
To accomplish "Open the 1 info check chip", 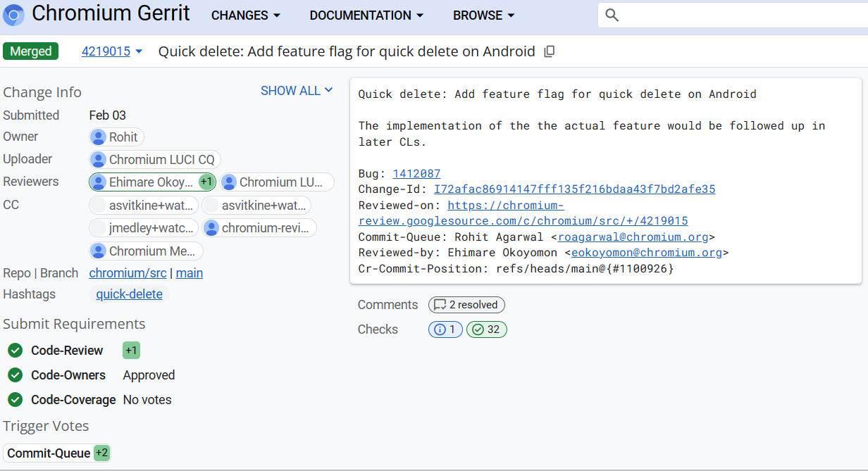I will [445, 329].
